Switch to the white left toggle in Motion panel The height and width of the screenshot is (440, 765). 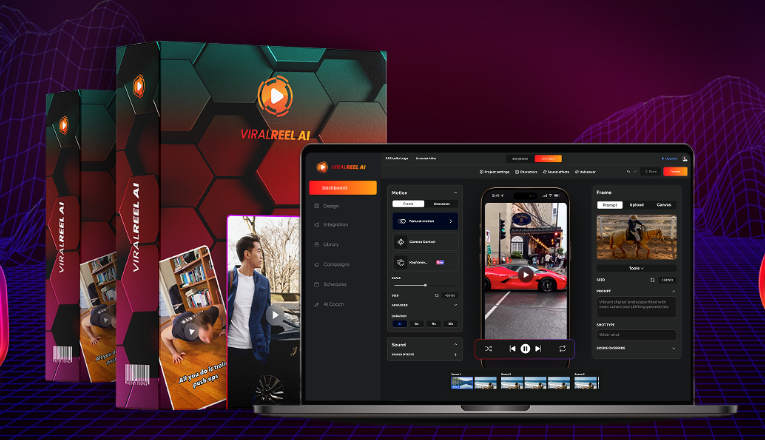point(408,204)
